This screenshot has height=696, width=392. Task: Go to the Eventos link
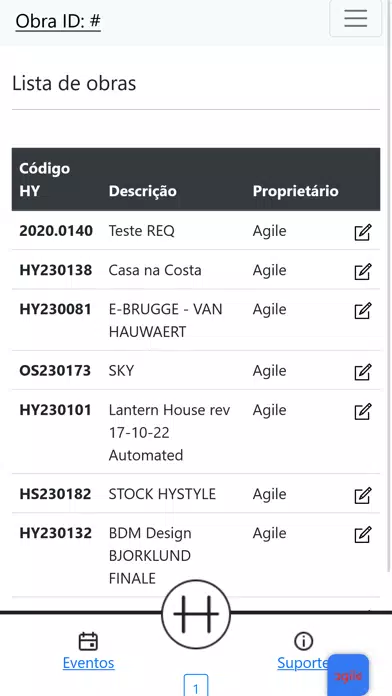pyautogui.click(x=88, y=663)
